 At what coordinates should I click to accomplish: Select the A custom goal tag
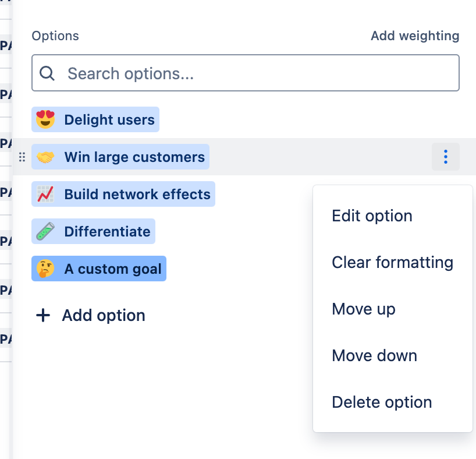(113, 269)
